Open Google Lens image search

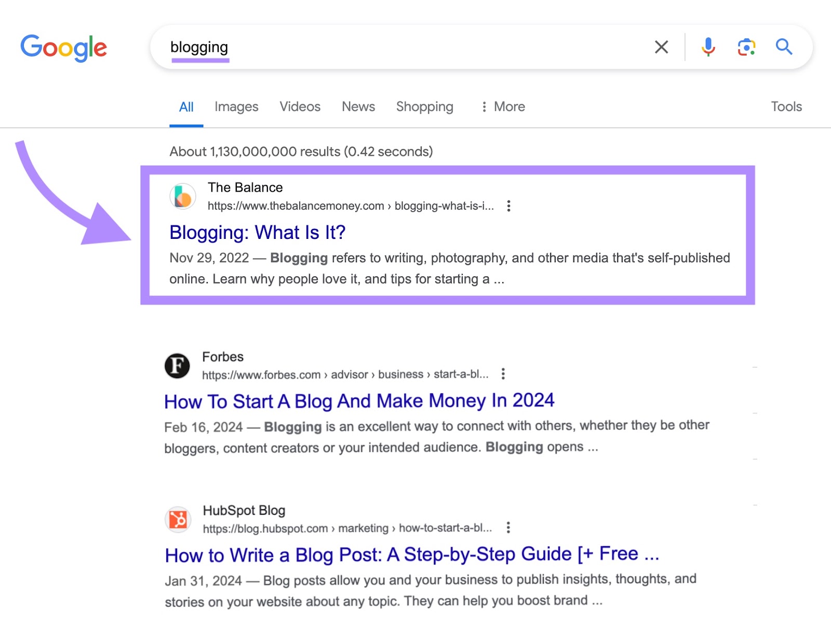[x=746, y=47]
